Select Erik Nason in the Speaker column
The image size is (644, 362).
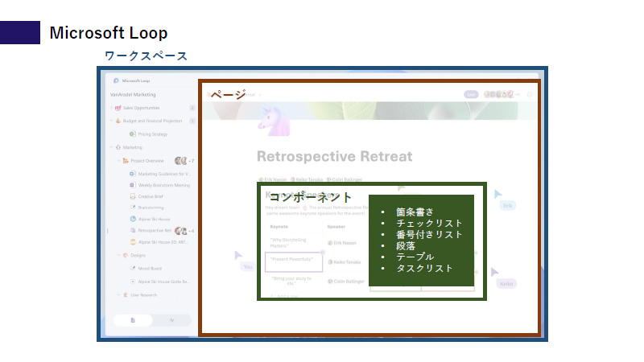pos(342,243)
